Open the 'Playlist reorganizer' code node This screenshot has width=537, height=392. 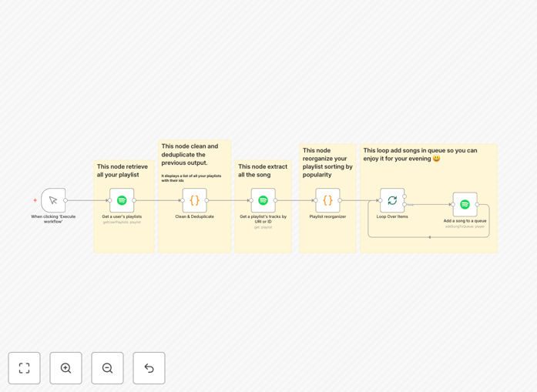327,200
